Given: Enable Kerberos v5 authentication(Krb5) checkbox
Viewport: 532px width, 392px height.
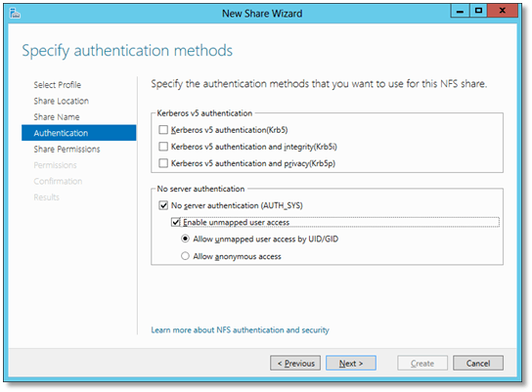Looking at the screenshot, I should [x=163, y=130].
